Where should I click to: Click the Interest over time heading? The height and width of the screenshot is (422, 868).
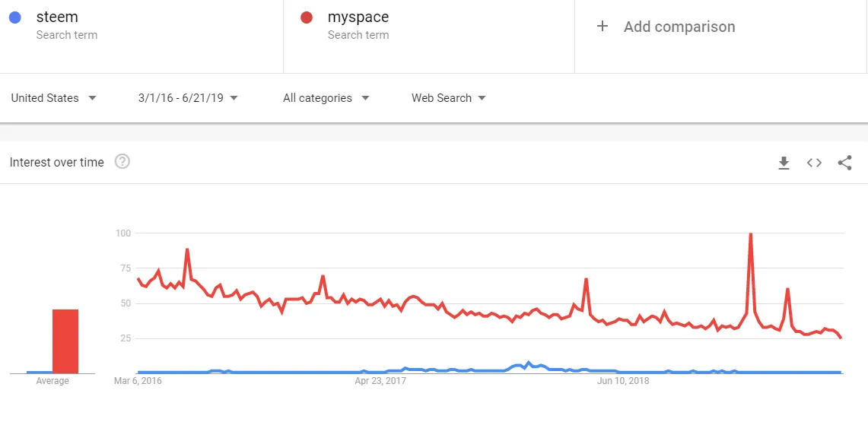click(x=57, y=162)
